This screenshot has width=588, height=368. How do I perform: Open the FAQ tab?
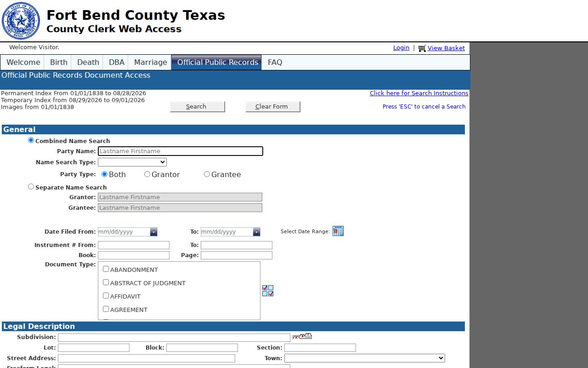275,62
